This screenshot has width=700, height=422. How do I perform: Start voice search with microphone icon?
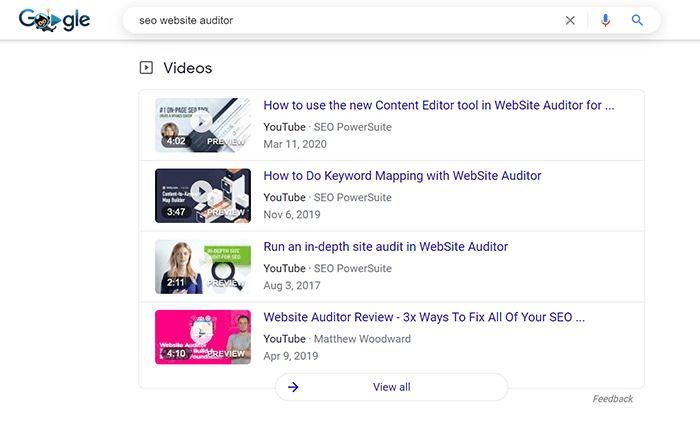pos(605,21)
